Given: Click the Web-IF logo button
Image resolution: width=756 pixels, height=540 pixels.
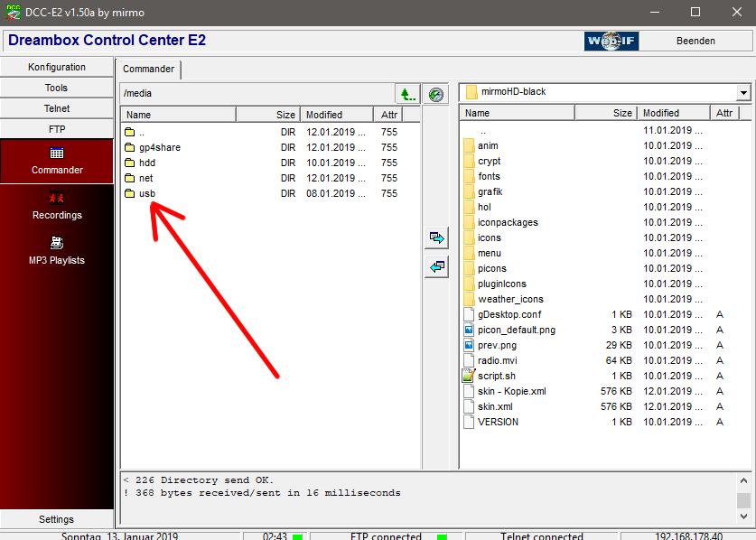Looking at the screenshot, I should (611, 42).
